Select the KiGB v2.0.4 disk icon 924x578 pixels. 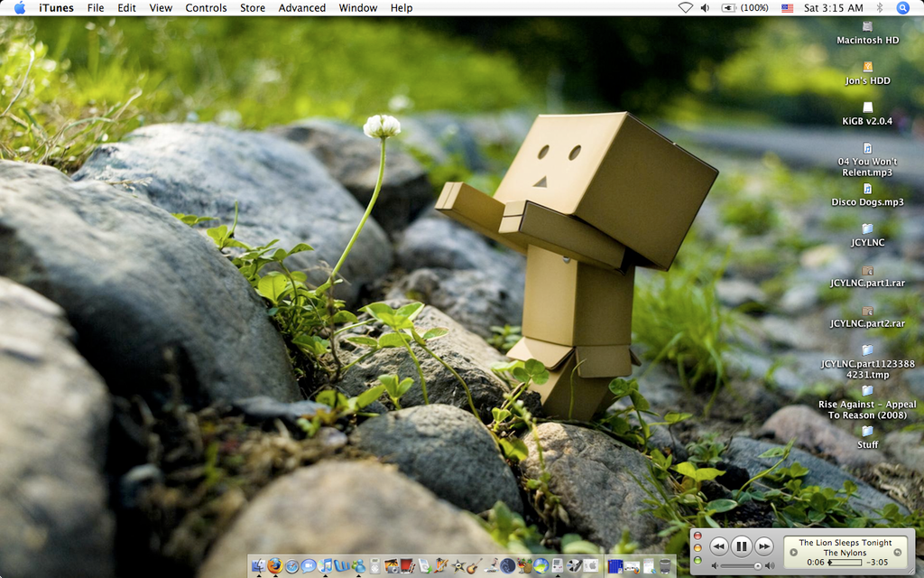[x=867, y=114]
